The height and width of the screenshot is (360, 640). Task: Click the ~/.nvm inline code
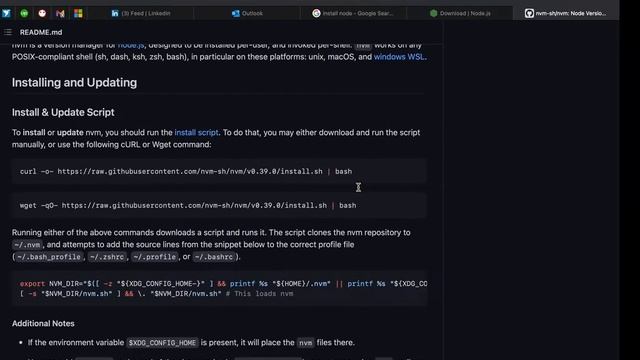coord(27,245)
